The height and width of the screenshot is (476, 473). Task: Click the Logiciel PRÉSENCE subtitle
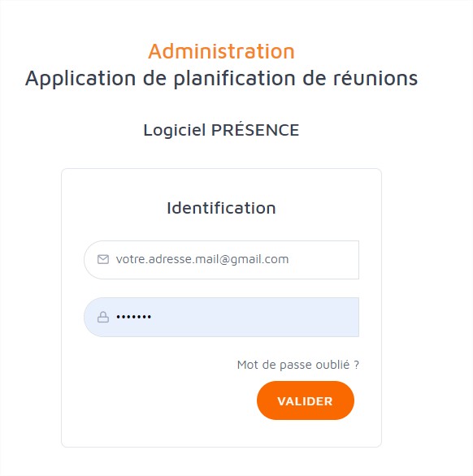tap(221, 130)
